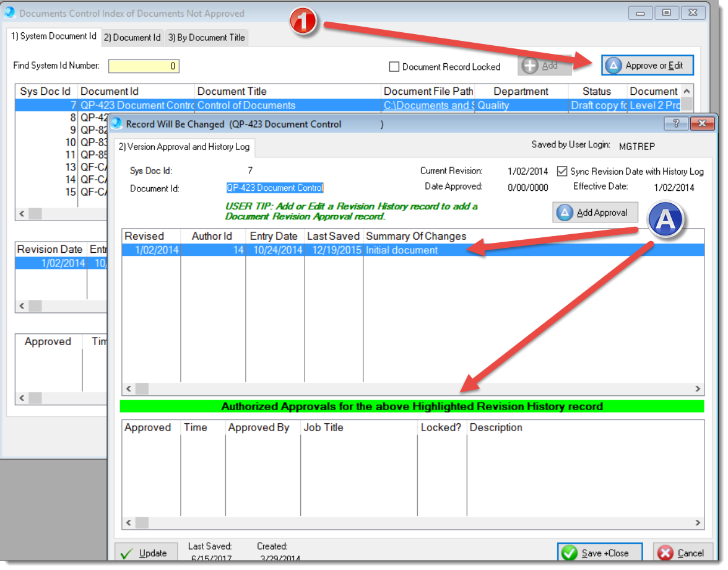Click the grayed-out Add plus button

tap(542, 65)
